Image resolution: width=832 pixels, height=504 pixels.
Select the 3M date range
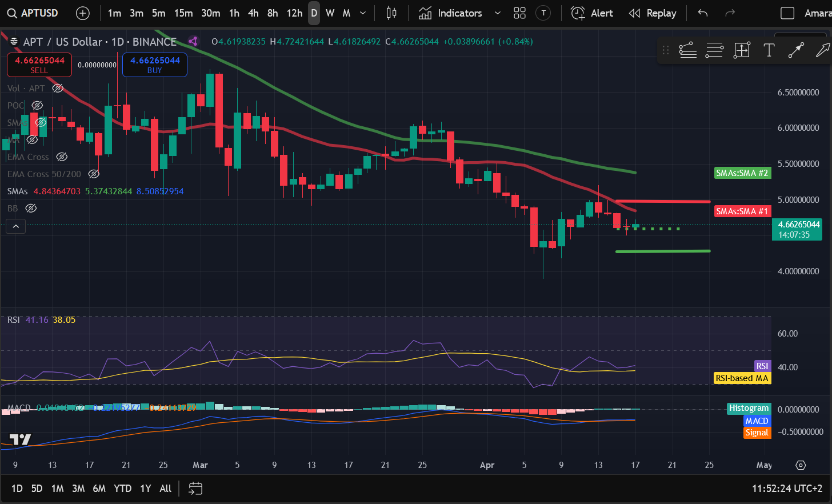tap(78, 489)
